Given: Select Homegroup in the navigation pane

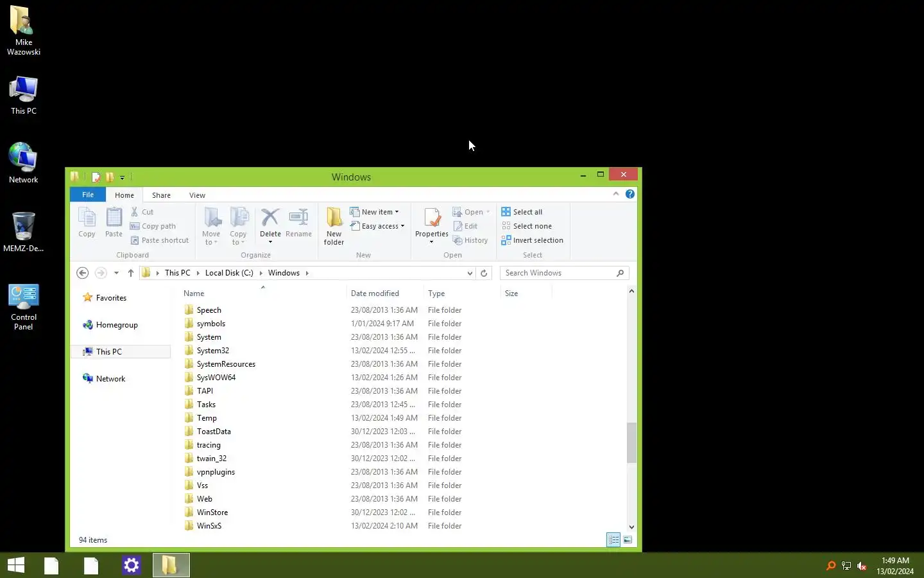Looking at the screenshot, I should [116, 325].
